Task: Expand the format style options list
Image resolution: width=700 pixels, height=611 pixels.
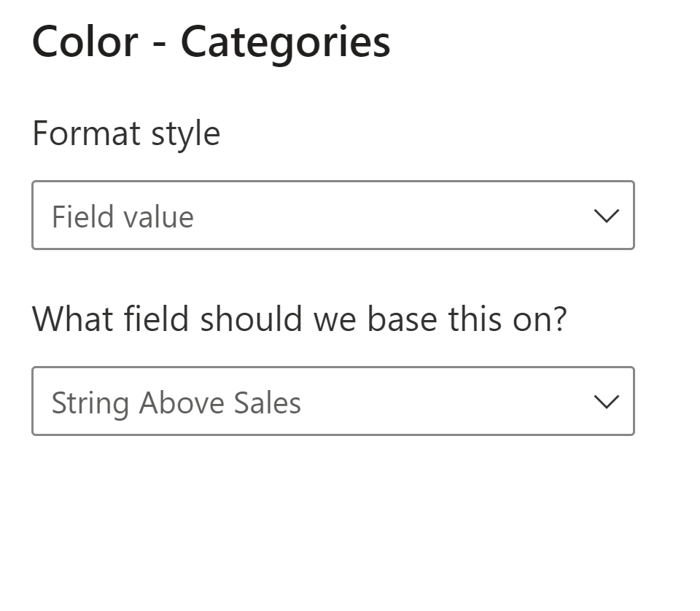Action: [606, 216]
